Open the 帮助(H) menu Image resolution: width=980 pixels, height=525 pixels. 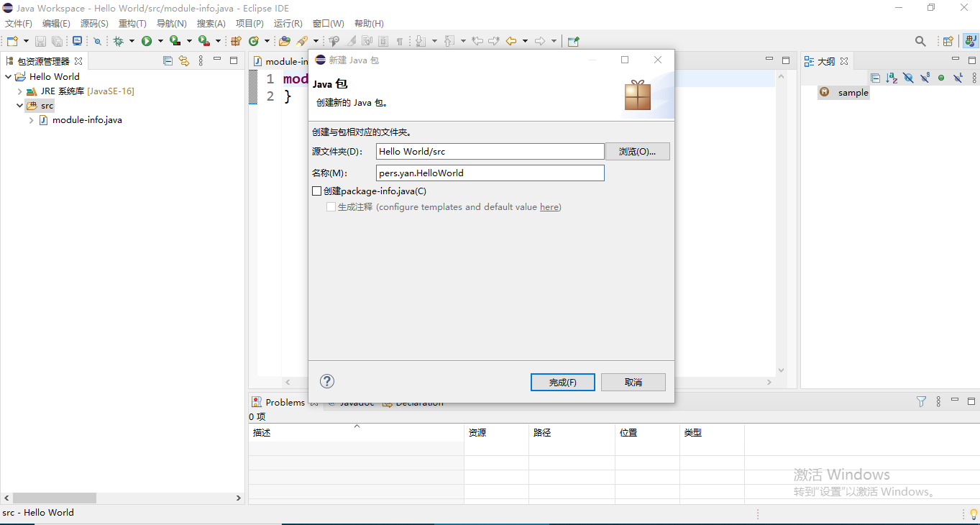(369, 24)
